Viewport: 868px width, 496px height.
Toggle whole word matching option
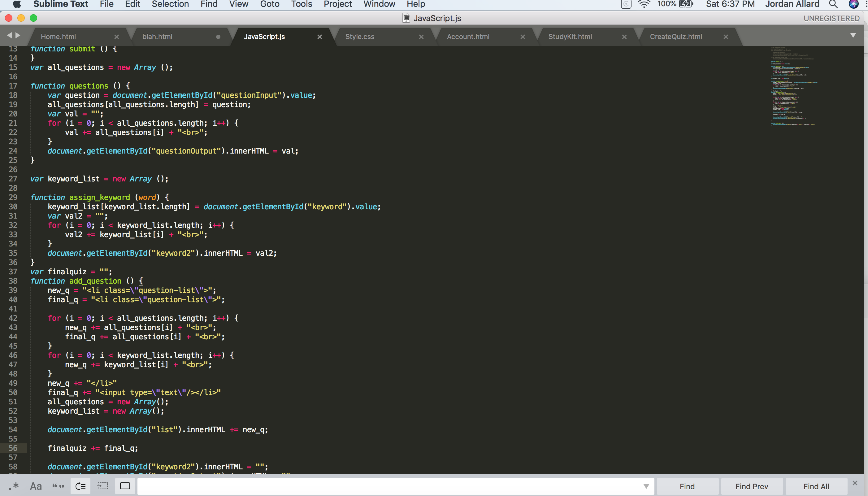(58, 486)
